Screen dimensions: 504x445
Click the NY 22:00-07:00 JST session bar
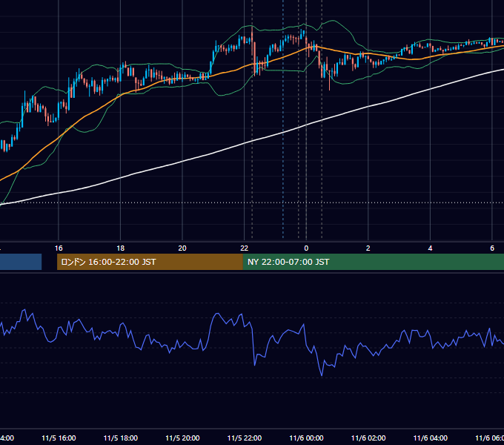(373, 262)
